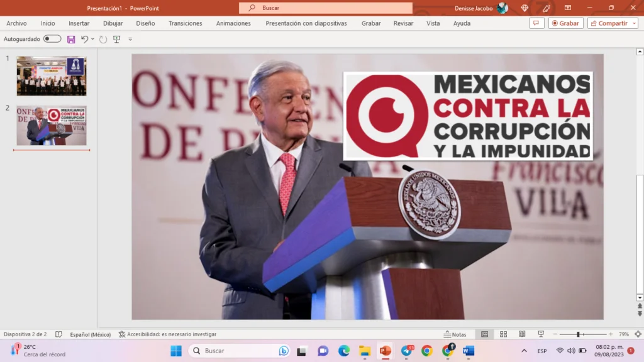This screenshot has width=644, height=362.
Task: Open the Diseño tab
Action: [x=145, y=23]
